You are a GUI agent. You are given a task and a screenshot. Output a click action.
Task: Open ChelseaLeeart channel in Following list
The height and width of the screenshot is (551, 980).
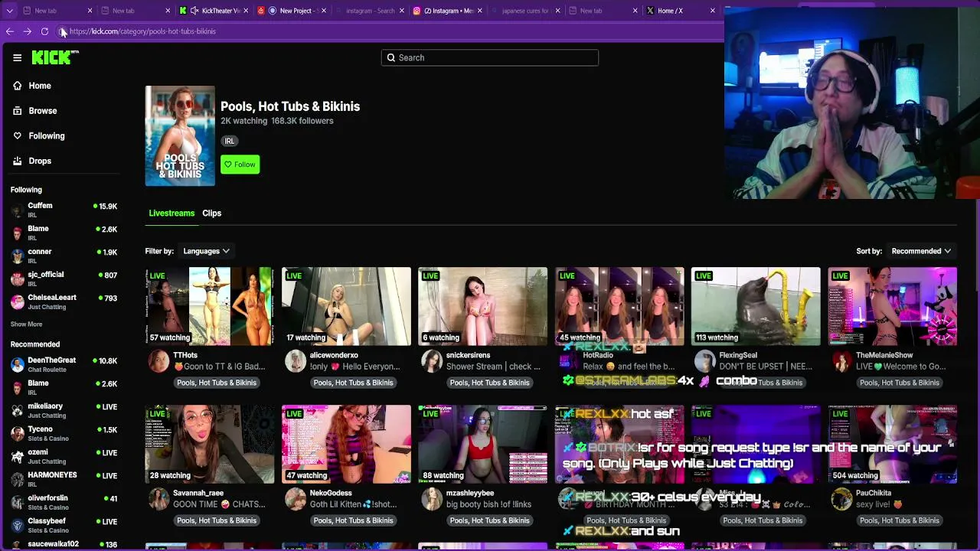64,302
